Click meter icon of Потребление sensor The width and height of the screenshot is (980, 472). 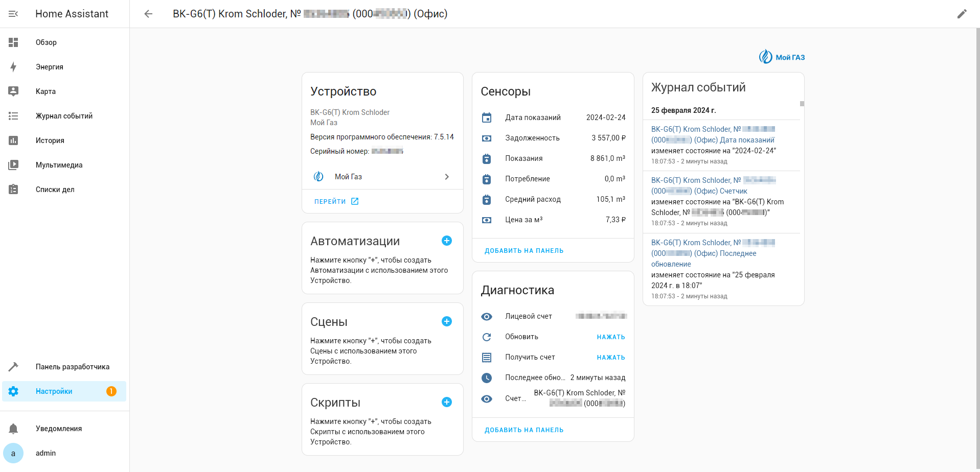click(x=487, y=179)
